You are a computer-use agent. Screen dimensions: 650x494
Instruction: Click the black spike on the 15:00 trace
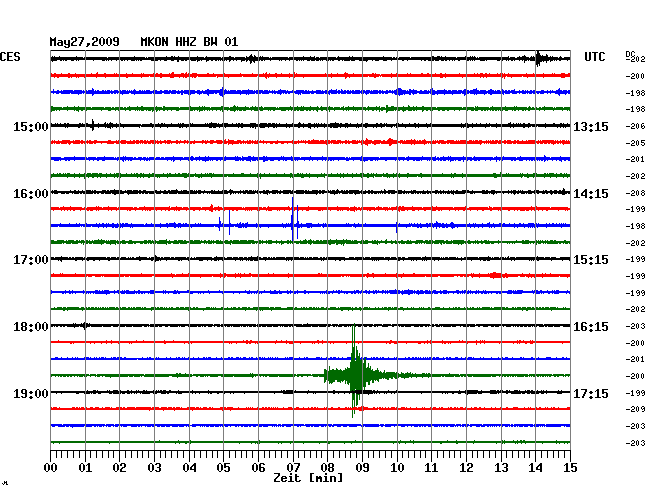pyautogui.click(x=93, y=125)
